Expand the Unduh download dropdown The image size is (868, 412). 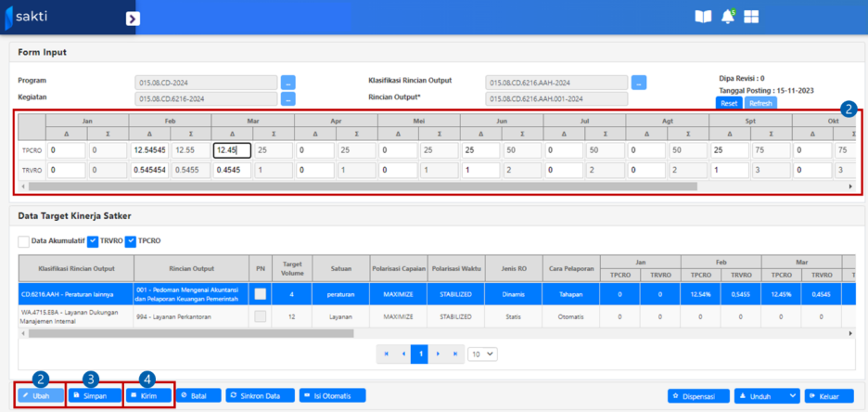coord(791,396)
